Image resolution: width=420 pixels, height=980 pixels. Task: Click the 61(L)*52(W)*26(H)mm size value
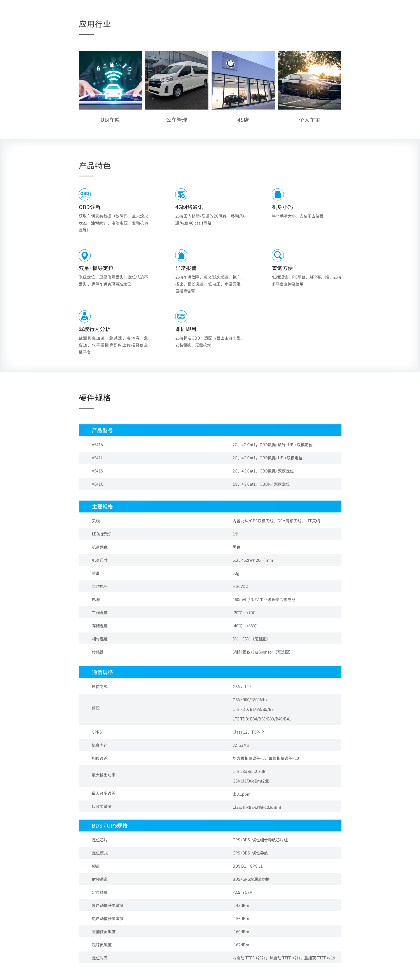(x=253, y=560)
